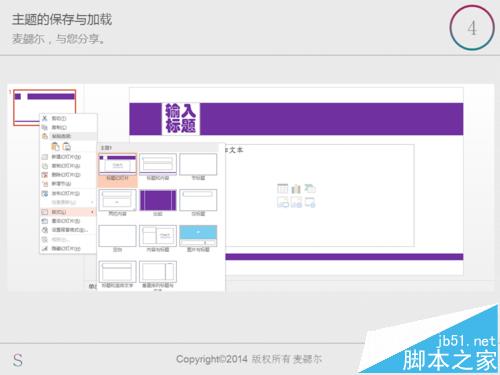Pick the blue Picture with Caption layout

[x=198, y=236]
